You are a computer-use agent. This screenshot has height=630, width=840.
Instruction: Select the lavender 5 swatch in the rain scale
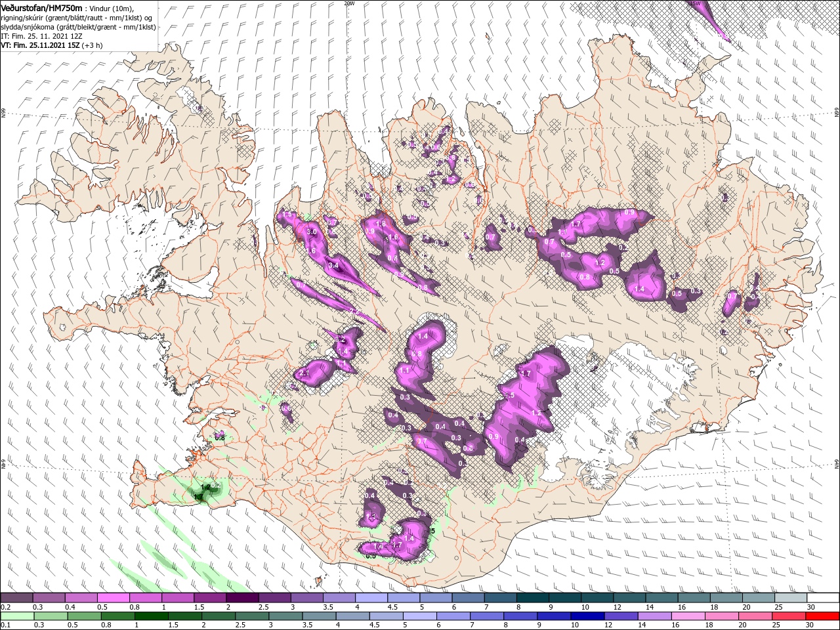[x=420, y=616]
